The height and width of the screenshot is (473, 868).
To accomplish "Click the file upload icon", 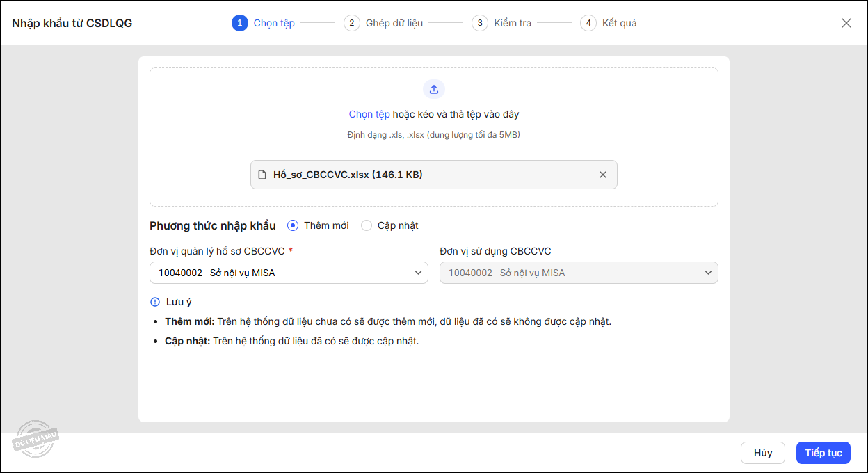I will 433,89.
